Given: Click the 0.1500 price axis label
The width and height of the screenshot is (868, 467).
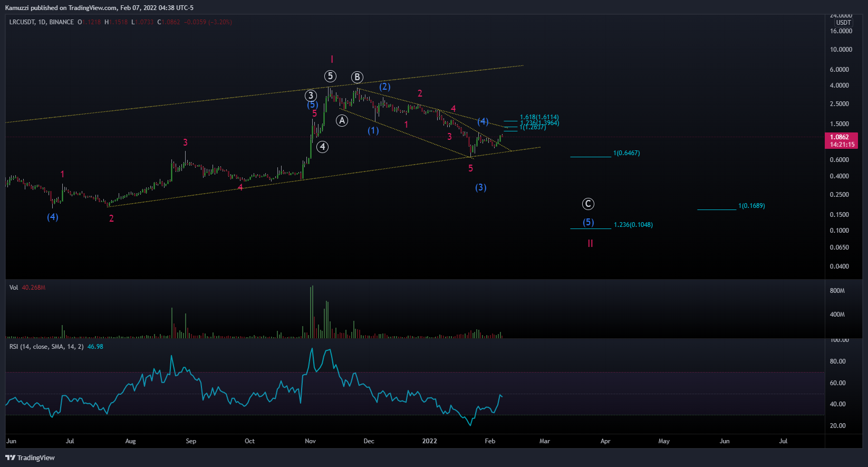Looking at the screenshot, I should (x=840, y=215).
